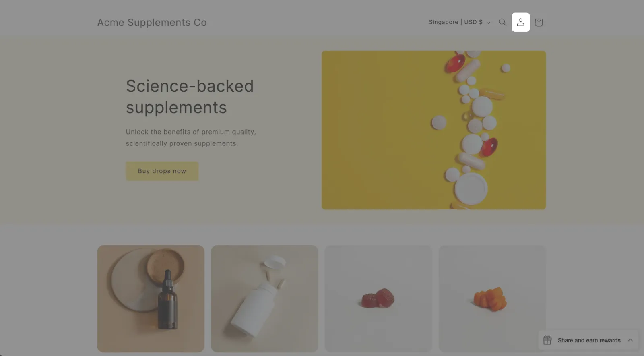Open the orange gummies product image
Image resolution: width=644 pixels, height=356 pixels.
coord(492,299)
